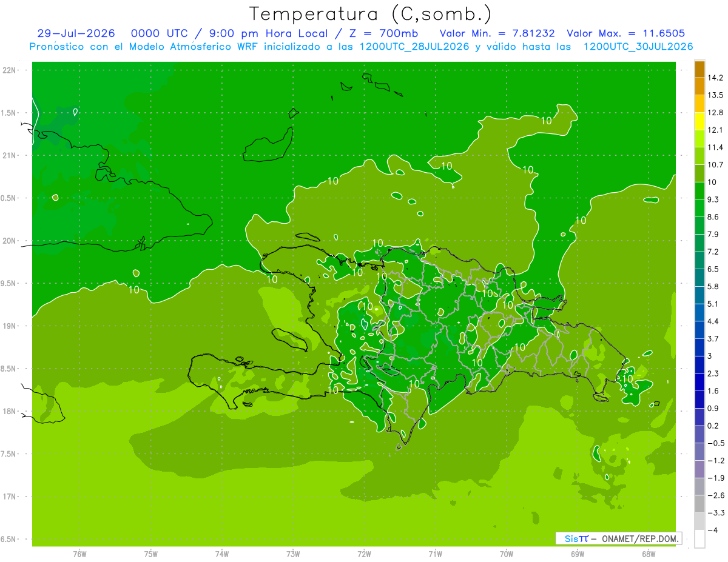Click the legend value "11.4"
The width and height of the screenshot is (728, 562).
tap(716, 147)
